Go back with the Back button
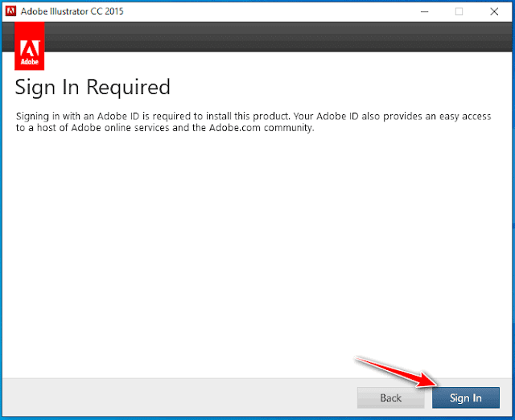 [x=390, y=397]
